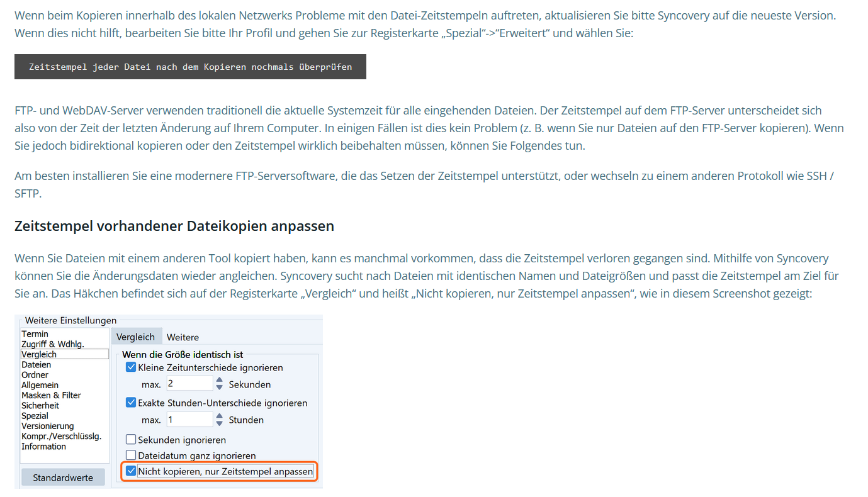This screenshot has height=497, width=868.
Task: Choose Dateien in the settings list
Action: pos(37,365)
